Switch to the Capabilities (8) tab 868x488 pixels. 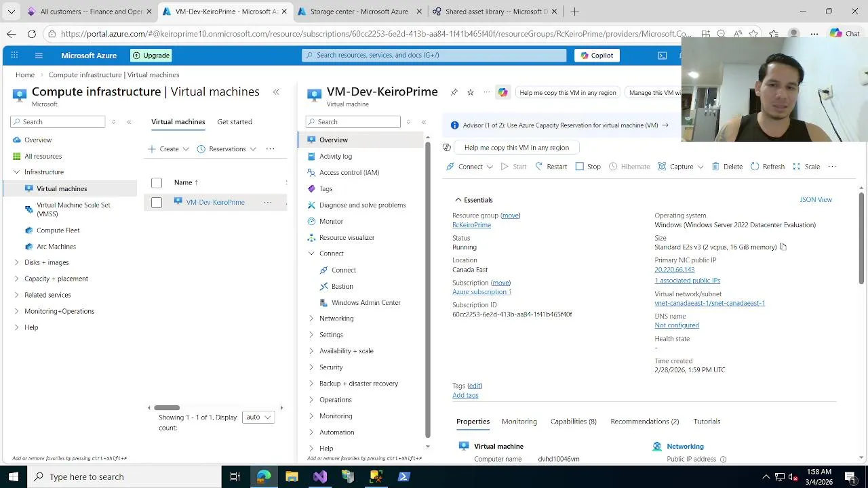[x=574, y=422]
